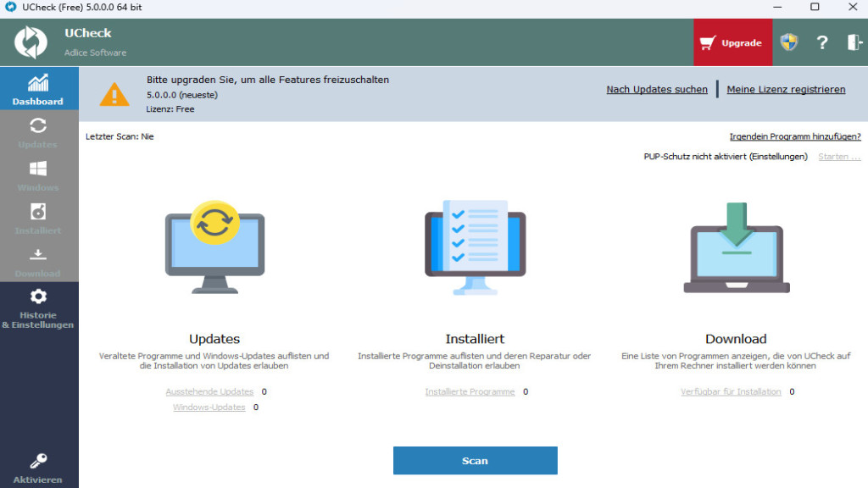Click the exit door icon
The image size is (868, 488).
pyautogui.click(x=854, y=42)
